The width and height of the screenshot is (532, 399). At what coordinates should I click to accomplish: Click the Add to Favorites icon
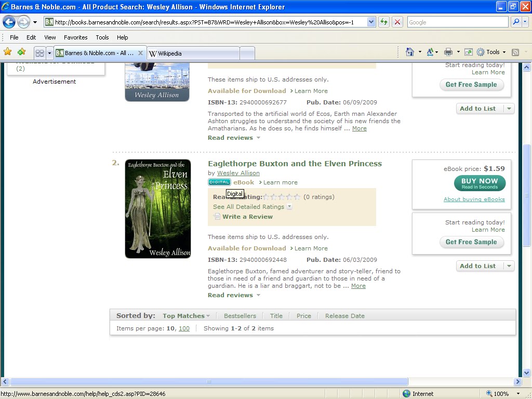coord(21,52)
